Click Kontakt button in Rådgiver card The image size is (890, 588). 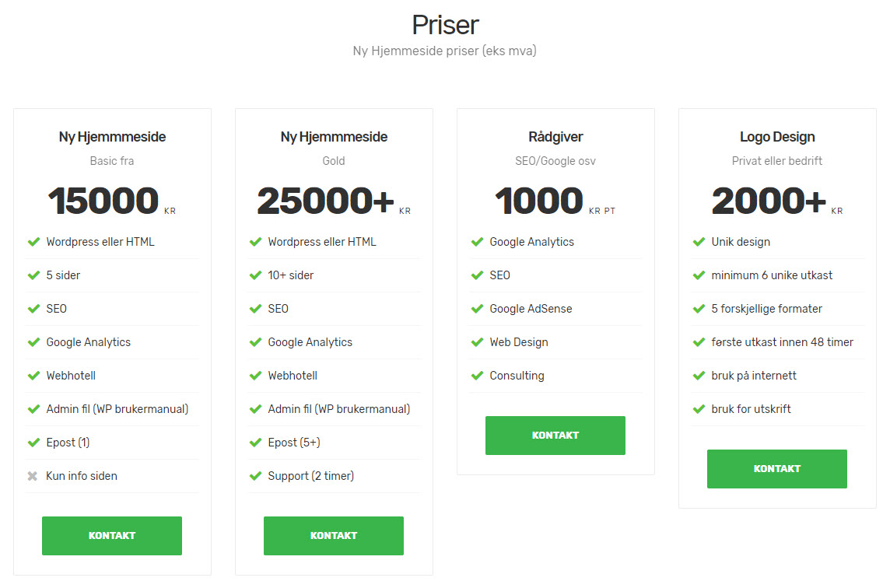[555, 436]
